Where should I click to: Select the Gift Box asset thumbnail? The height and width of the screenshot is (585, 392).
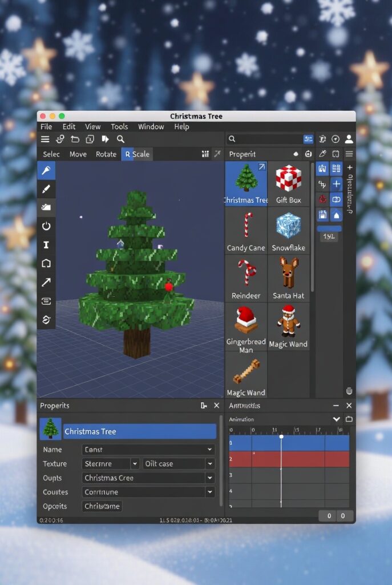[289, 184]
